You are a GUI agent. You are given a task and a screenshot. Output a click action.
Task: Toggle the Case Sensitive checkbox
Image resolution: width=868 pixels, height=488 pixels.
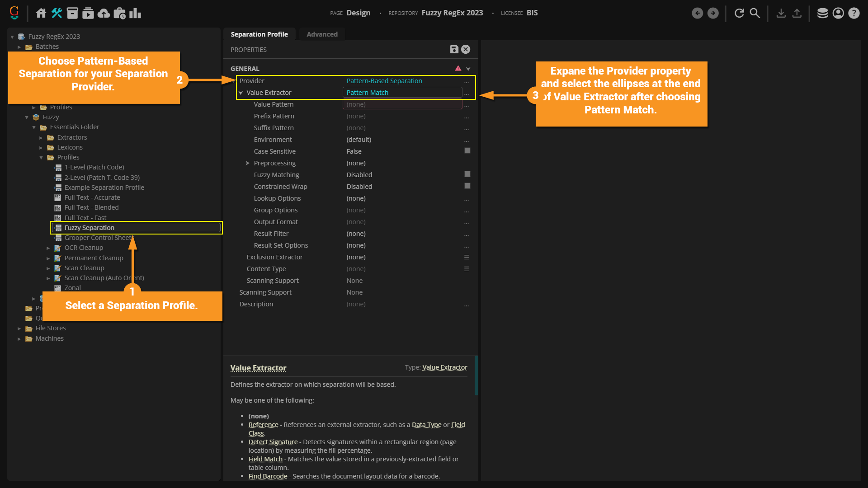(x=467, y=151)
